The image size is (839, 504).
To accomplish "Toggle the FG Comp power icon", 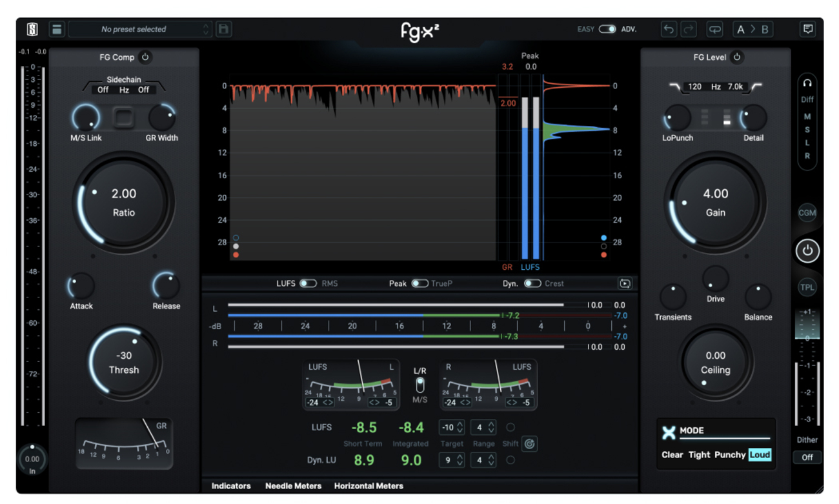I will 145,57.
